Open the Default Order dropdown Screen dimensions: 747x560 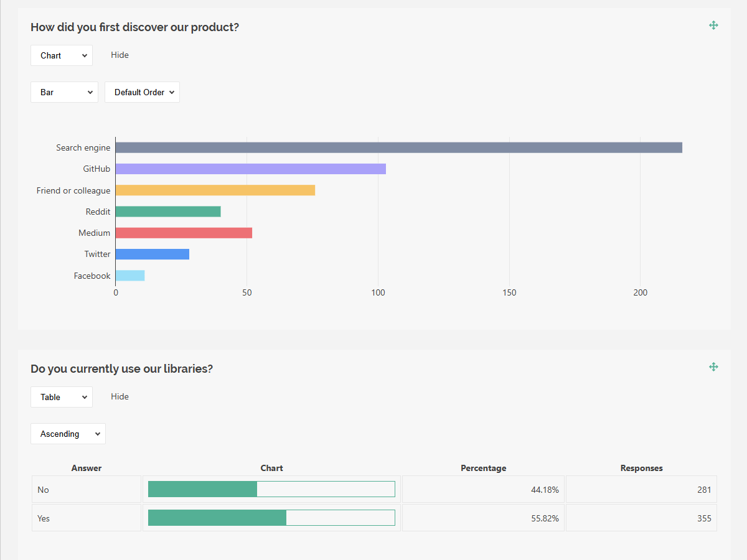(x=142, y=92)
